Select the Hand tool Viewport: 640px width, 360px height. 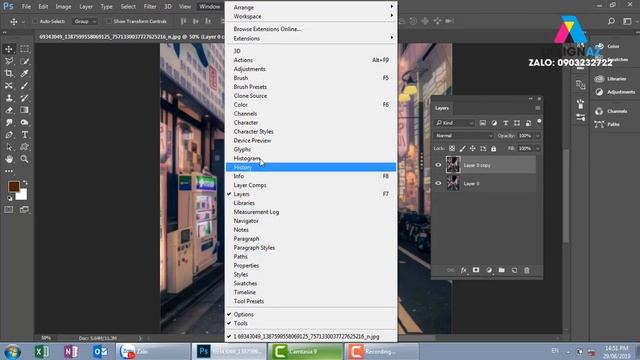tap(9, 159)
